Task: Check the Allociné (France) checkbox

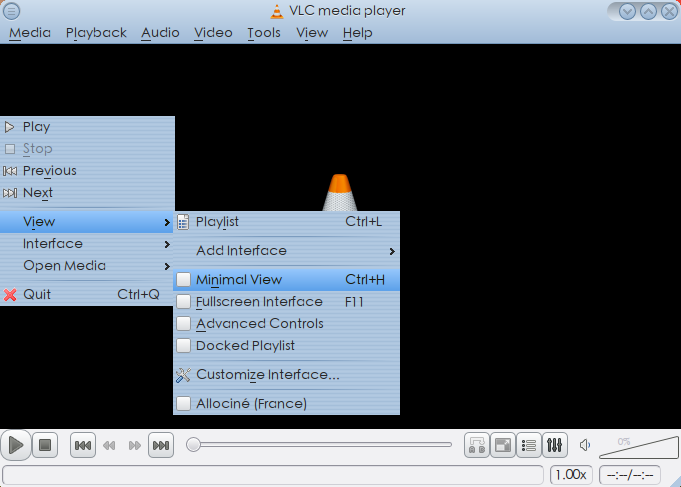Action: (183, 404)
